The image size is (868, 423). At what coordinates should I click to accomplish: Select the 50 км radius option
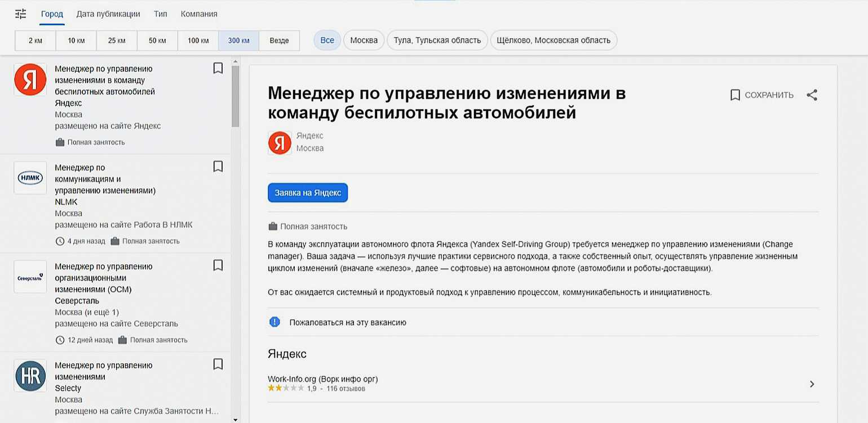point(157,41)
